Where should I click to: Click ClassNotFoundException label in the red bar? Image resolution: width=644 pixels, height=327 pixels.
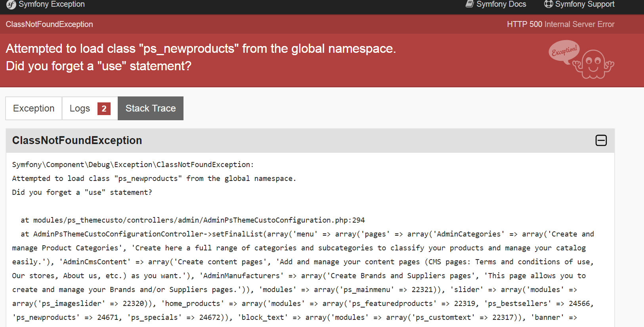click(50, 24)
